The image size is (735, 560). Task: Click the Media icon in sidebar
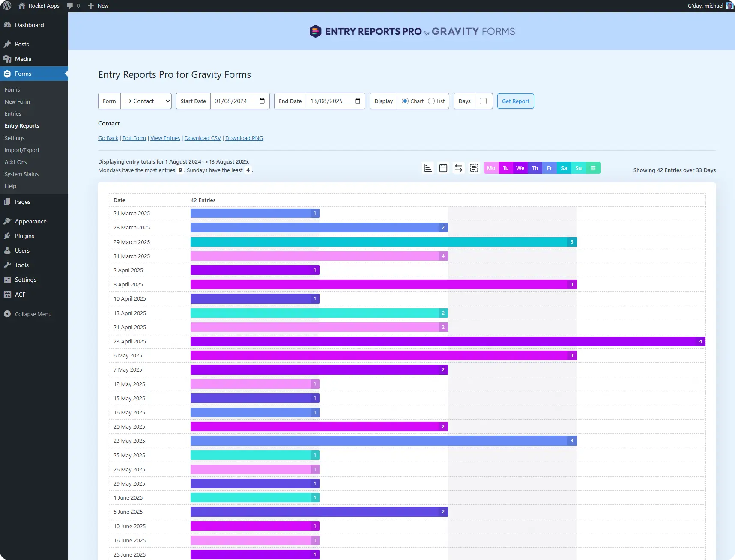(x=7, y=59)
